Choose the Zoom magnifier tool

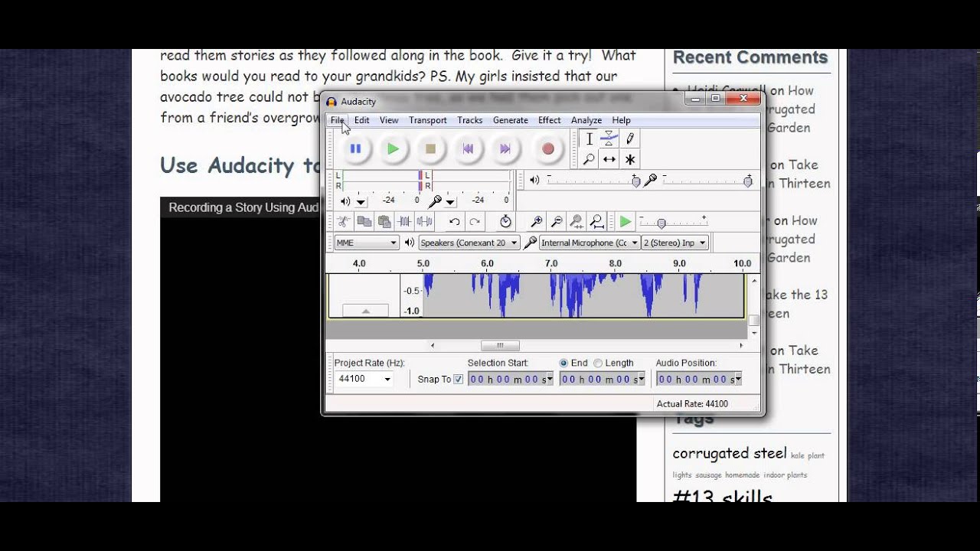[589, 159]
